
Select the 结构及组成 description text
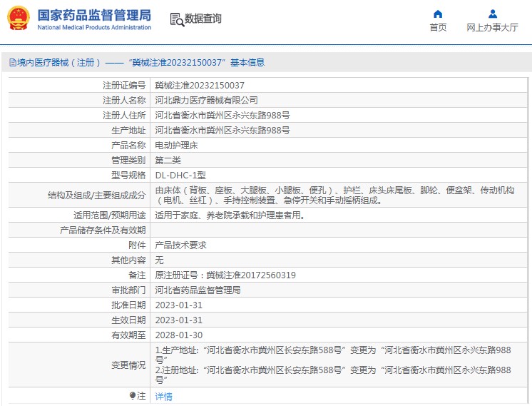[335, 196]
